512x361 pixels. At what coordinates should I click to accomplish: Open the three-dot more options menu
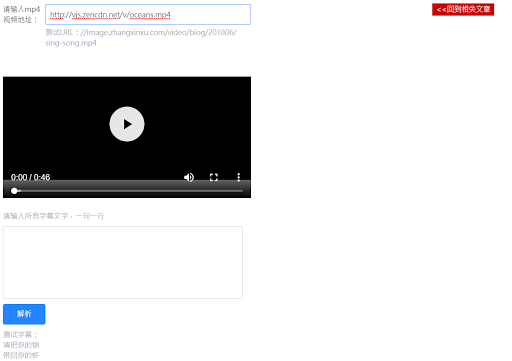tap(238, 177)
